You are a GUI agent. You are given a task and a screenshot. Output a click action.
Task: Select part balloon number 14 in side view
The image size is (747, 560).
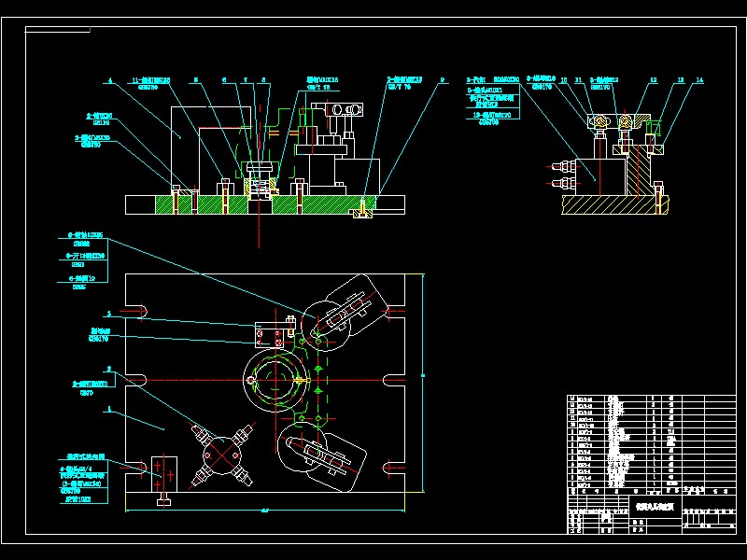pos(699,80)
